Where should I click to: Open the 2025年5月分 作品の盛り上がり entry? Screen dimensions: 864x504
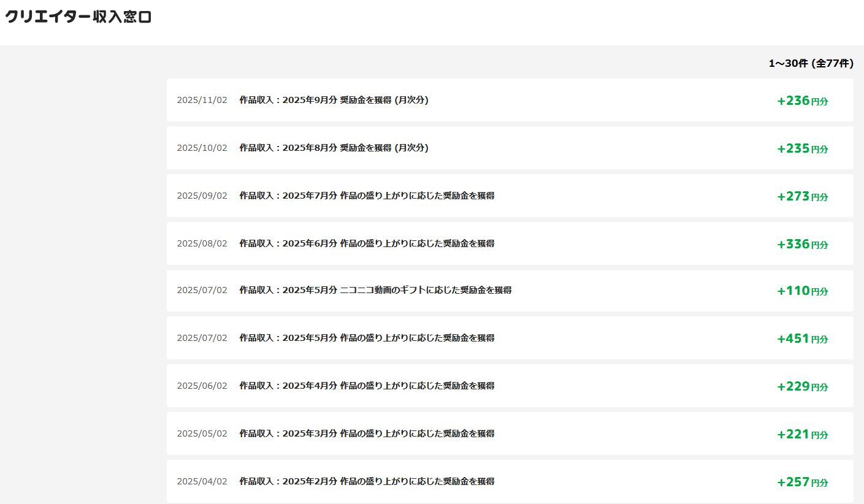pos(367,338)
